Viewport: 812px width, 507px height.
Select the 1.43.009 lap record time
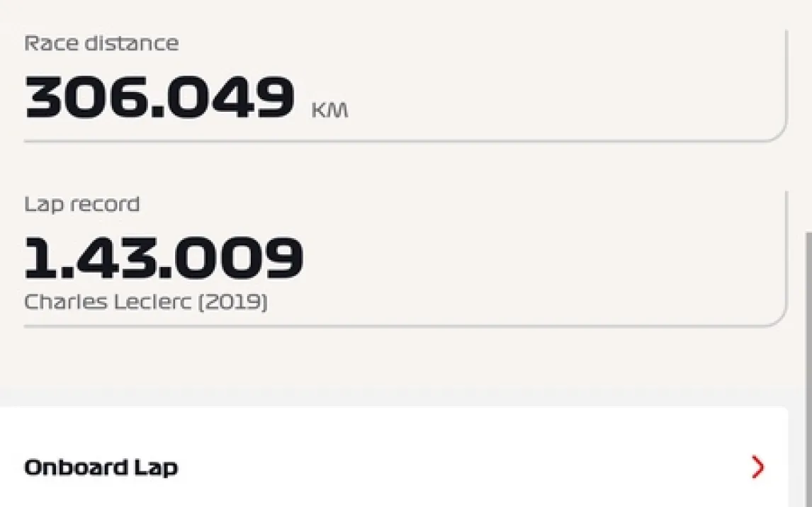pyautogui.click(x=164, y=258)
